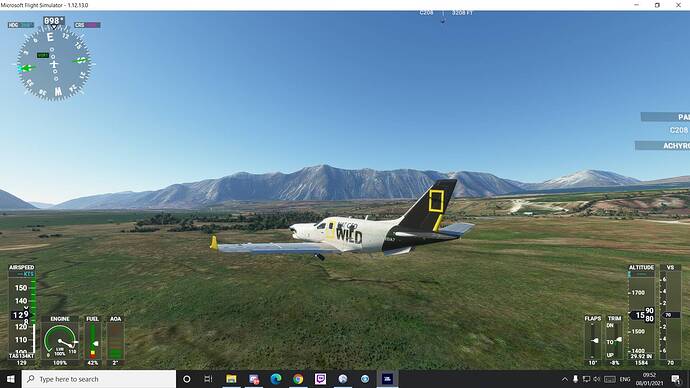Click the AOA indicator gauge
The height and width of the screenshot is (388, 690).
(x=115, y=341)
